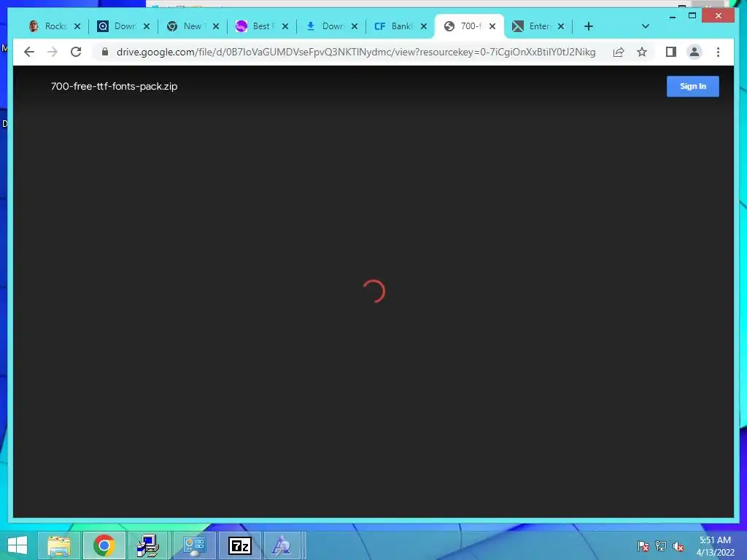Open the Control Panel taskbar icon
This screenshot has height=560, width=747.
point(194,545)
